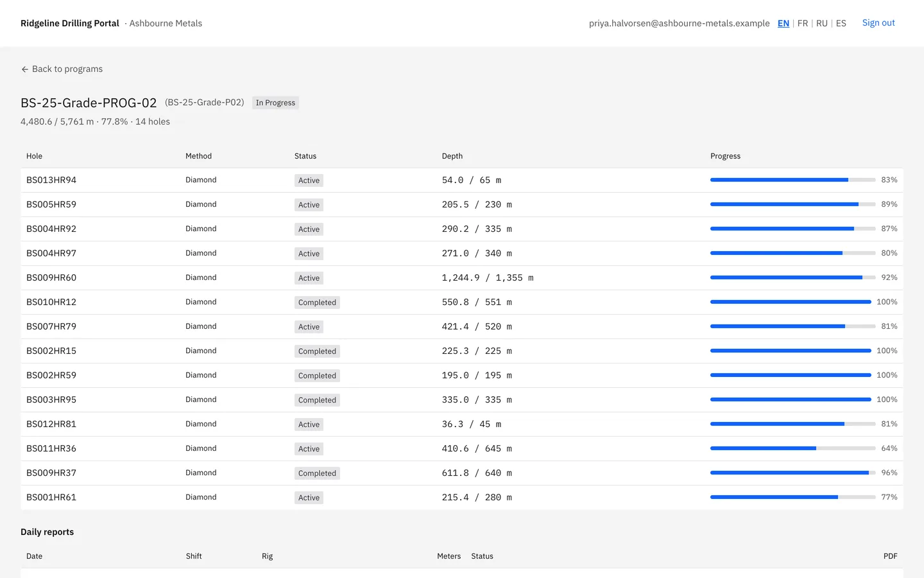Click the user email priya.halvorsen@ashbourne-metals.example
Screen dimensions: 924x578
[x=680, y=23]
